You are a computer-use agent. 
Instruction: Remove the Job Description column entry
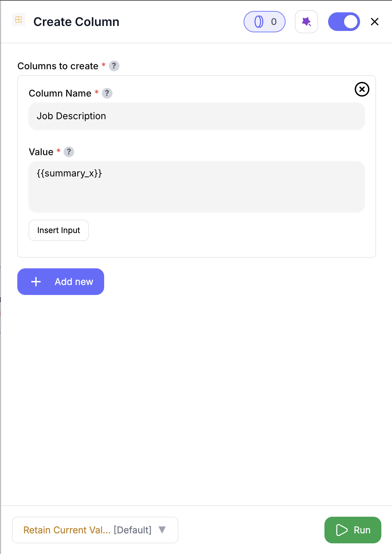tap(362, 89)
